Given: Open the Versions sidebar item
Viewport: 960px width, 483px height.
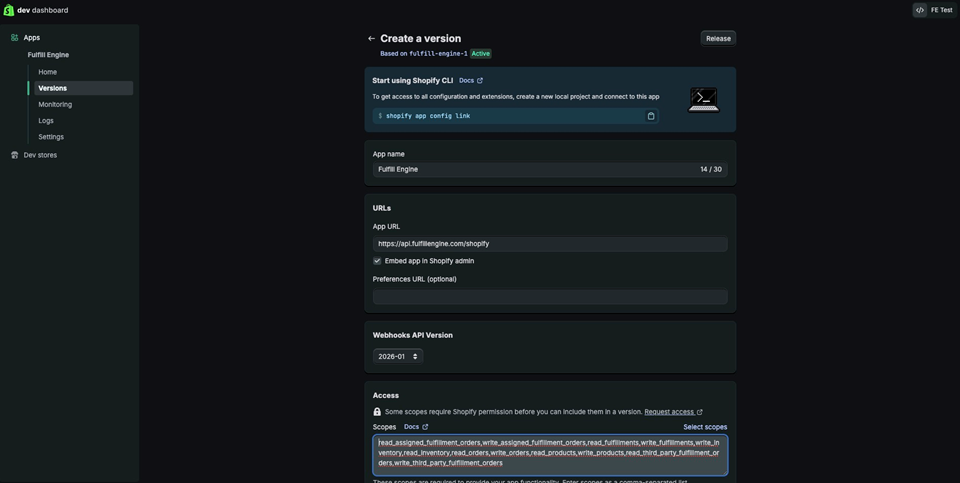Looking at the screenshot, I should pyautogui.click(x=53, y=88).
